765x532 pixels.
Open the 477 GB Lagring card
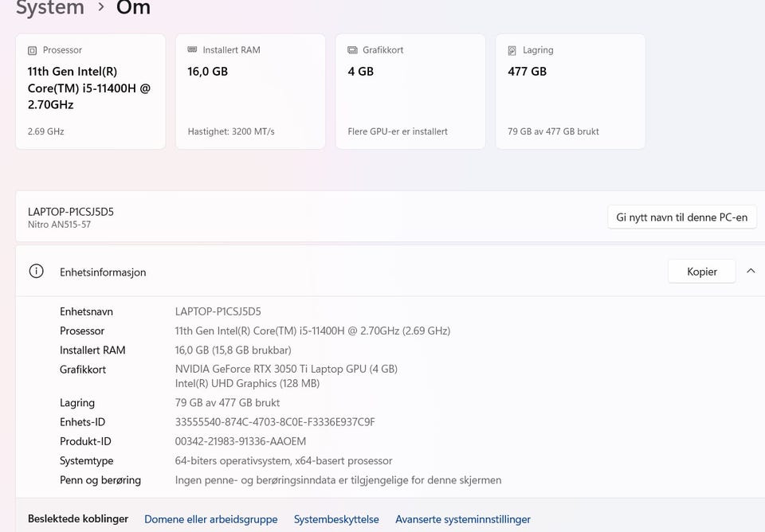pyautogui.click(x=571, y=91)
